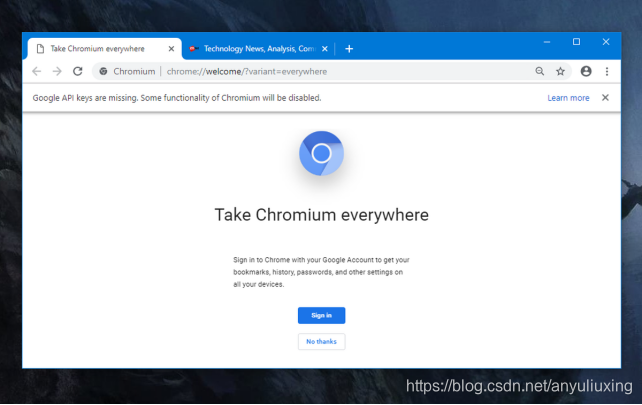Image resolution: width=642 pixels, height=405 pixels.
Task: Open the three-dot Chromium menu
Action: point(607,71)
